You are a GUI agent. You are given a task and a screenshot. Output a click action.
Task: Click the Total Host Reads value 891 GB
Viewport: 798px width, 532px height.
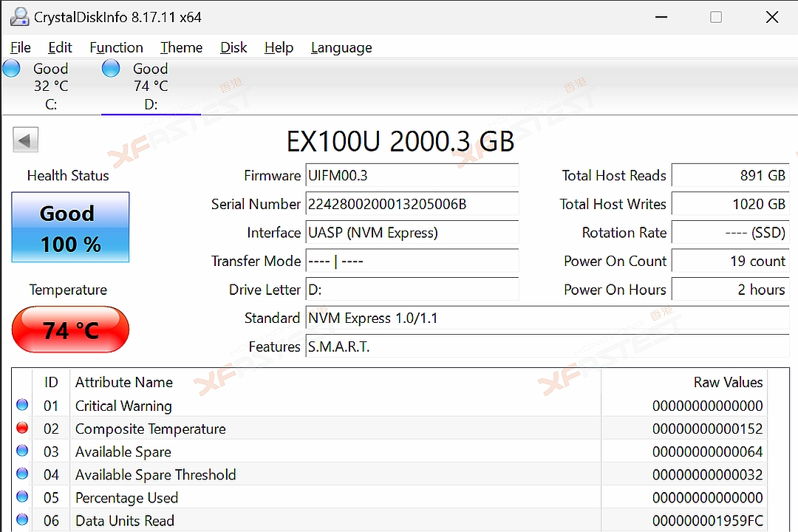pos(730,176)
